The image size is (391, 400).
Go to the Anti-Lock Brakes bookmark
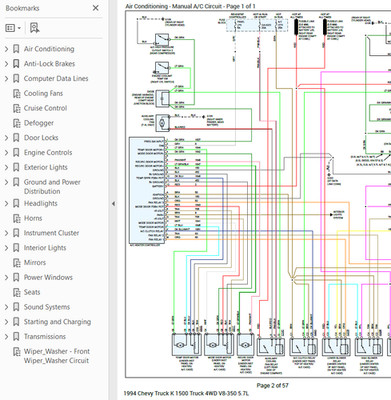[49, 64]
